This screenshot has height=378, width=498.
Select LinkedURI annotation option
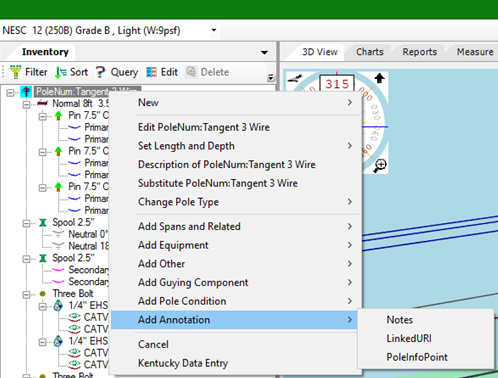point(426,338)
